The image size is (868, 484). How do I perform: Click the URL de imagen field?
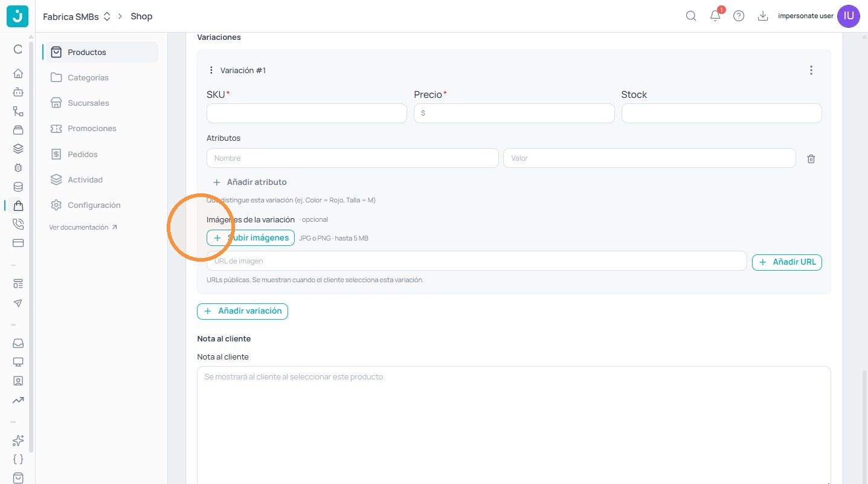[477, 261]
